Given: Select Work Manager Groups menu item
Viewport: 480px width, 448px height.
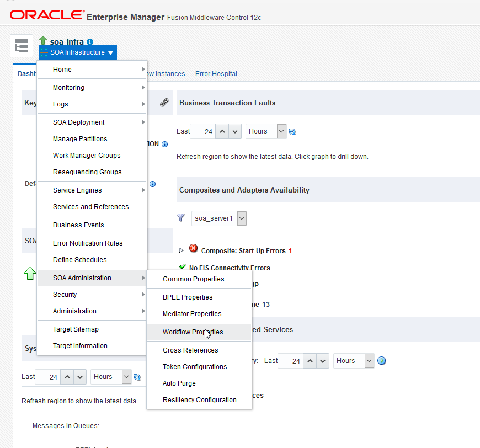Looking at the screenshot, I should coord(92,156).
